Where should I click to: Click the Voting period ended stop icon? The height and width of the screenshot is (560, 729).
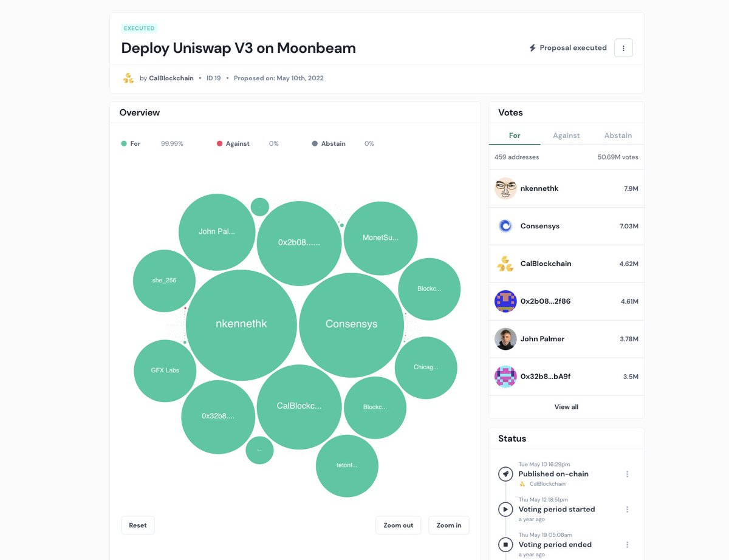[x=505, y=544]
